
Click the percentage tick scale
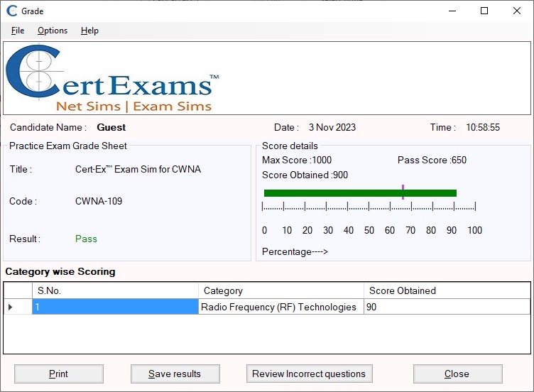pos(369,206)
